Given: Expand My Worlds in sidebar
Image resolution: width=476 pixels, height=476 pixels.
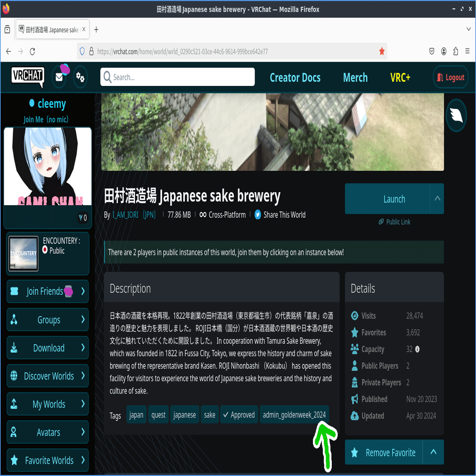Looking at the screenshot, I should tap(83, 404).
